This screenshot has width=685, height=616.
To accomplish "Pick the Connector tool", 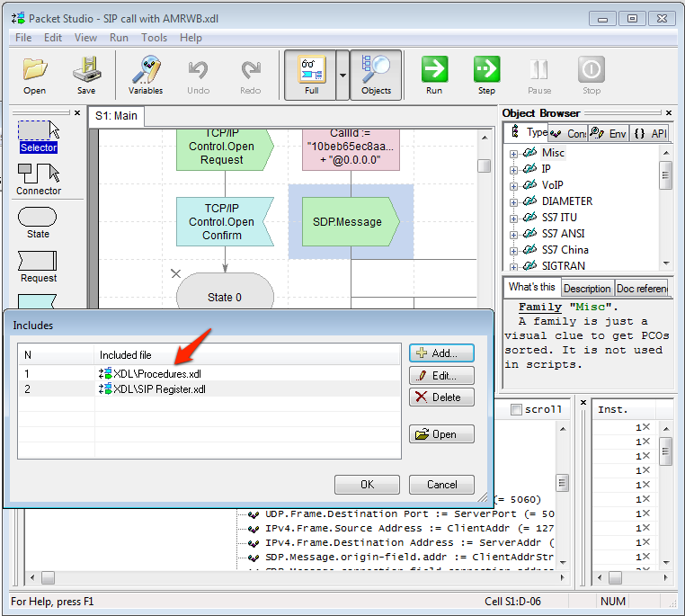I will 39,180.
